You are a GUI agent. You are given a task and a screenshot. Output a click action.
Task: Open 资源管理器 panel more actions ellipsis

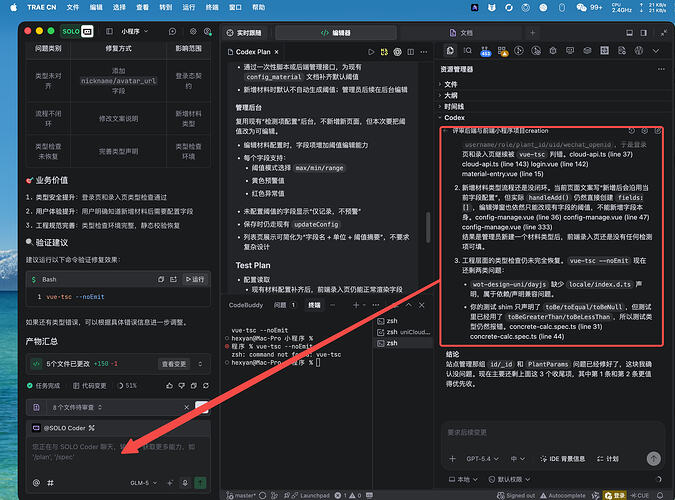661,69
